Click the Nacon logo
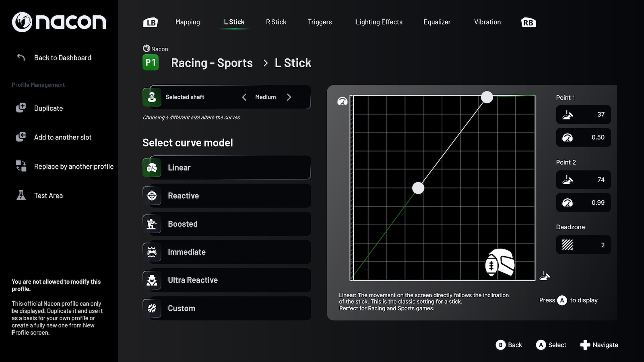644x362 pixels. [x=59, y=22]
